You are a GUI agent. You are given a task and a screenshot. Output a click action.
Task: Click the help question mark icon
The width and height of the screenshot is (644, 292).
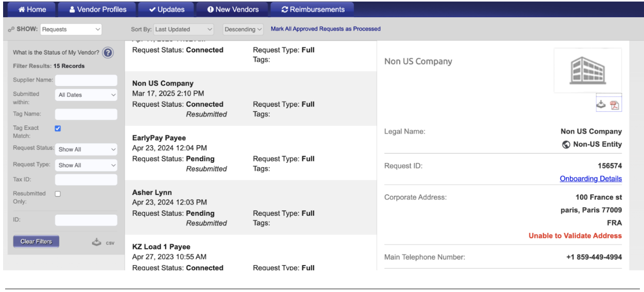tap(107, 53)
